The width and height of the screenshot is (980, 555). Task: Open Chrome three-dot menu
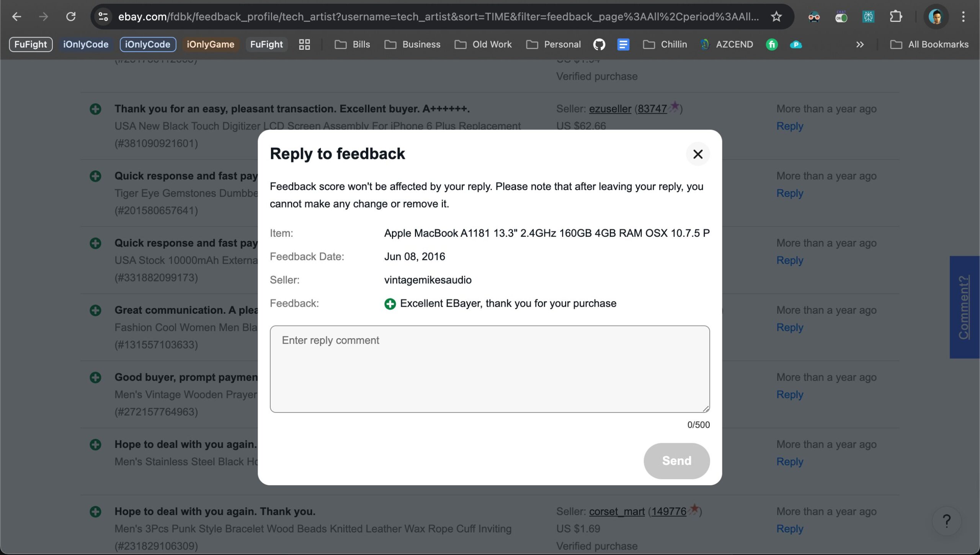tap(964, 16)
